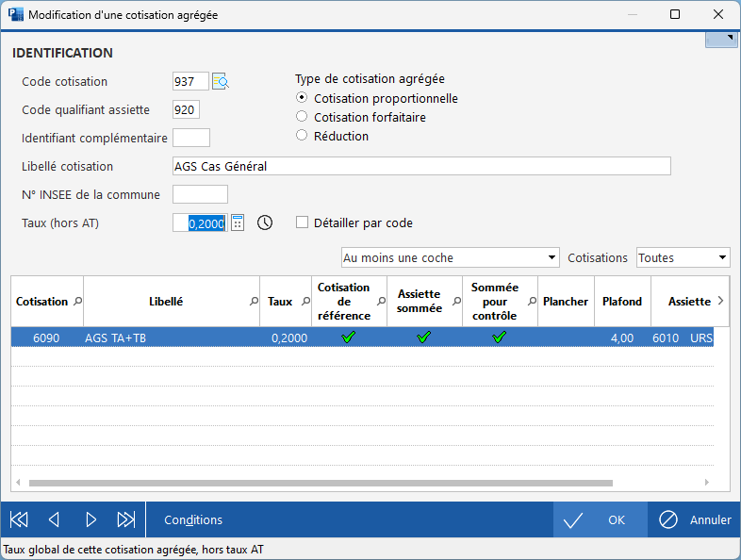Image resolution: width=741 pixels, height=560 pixels.
Task: Click the Libellé cotisation text field
Action: tap(421, 167)
